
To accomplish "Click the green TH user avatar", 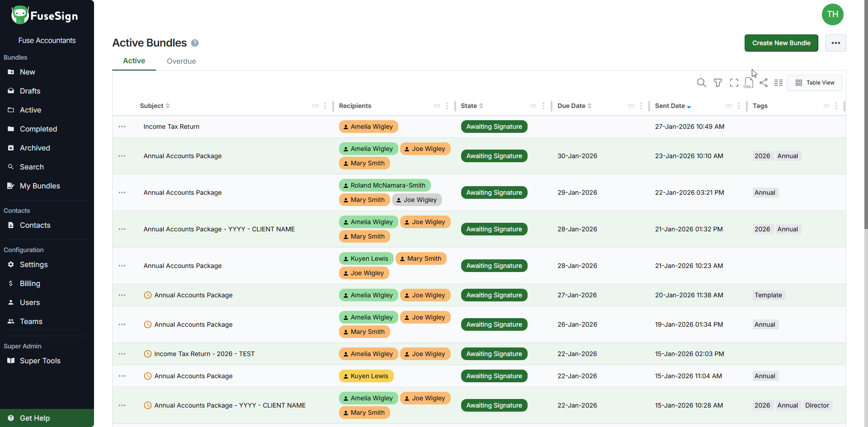I will point(832,14).
